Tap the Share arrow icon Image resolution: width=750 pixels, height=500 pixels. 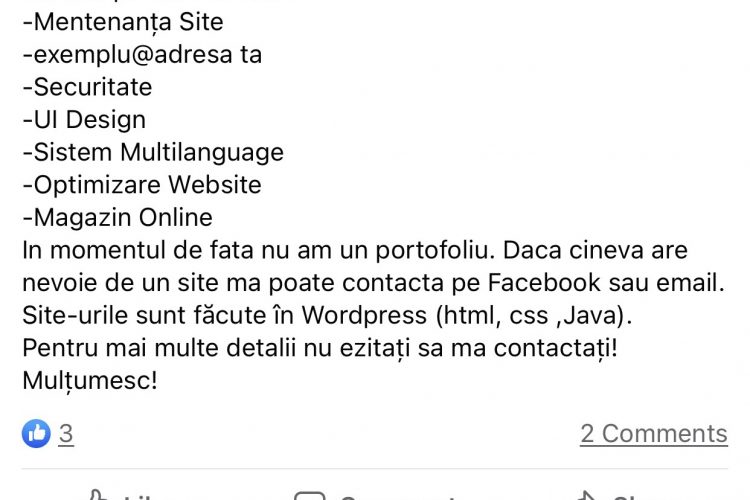tap(587, 495)
